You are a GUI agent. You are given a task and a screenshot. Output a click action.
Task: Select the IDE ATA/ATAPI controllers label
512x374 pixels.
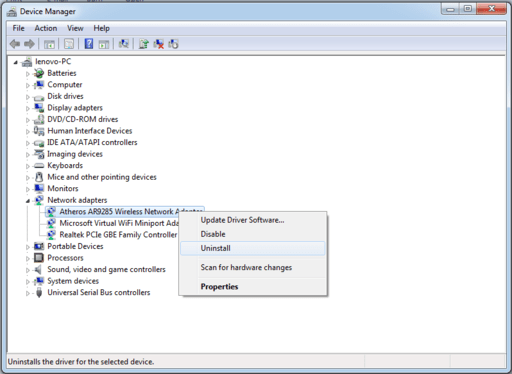point(92,142)
